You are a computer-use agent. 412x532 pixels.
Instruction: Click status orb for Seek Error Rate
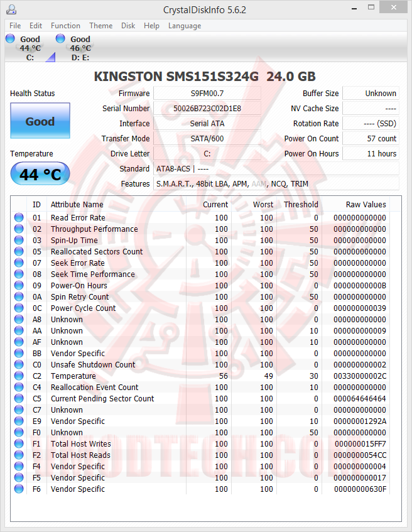19,263
